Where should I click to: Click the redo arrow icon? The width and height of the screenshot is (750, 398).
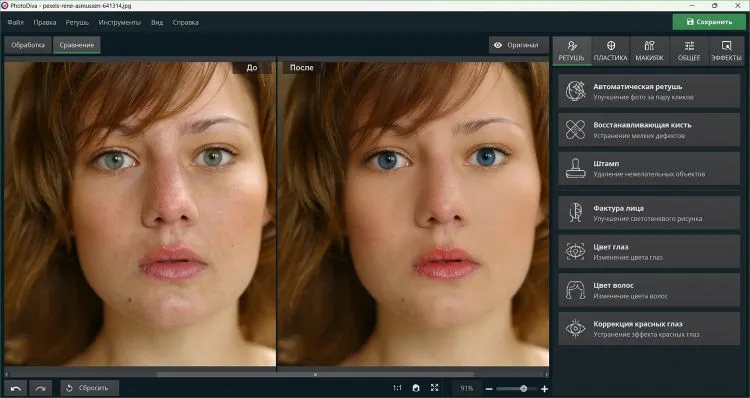(x=41, y=388)
